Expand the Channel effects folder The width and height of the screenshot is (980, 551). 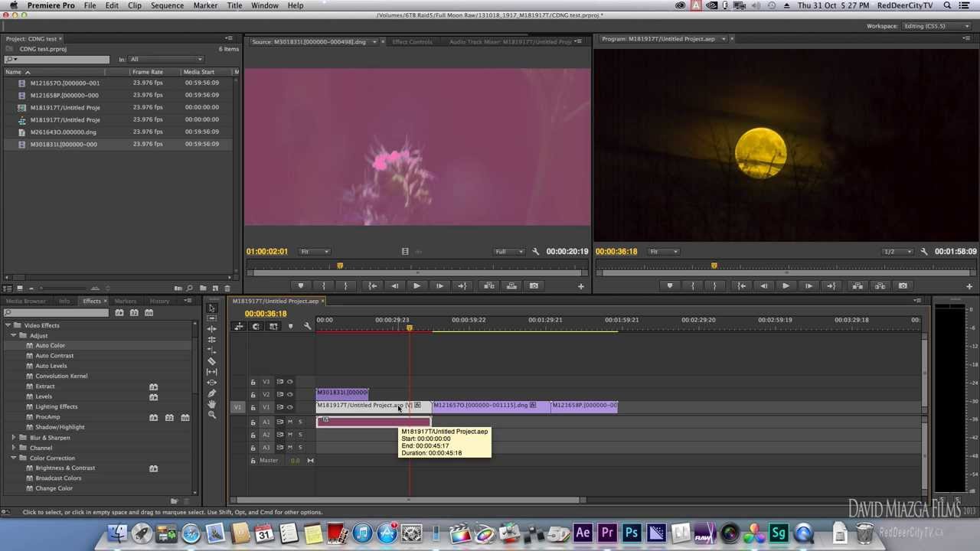(x=14, y=448)
